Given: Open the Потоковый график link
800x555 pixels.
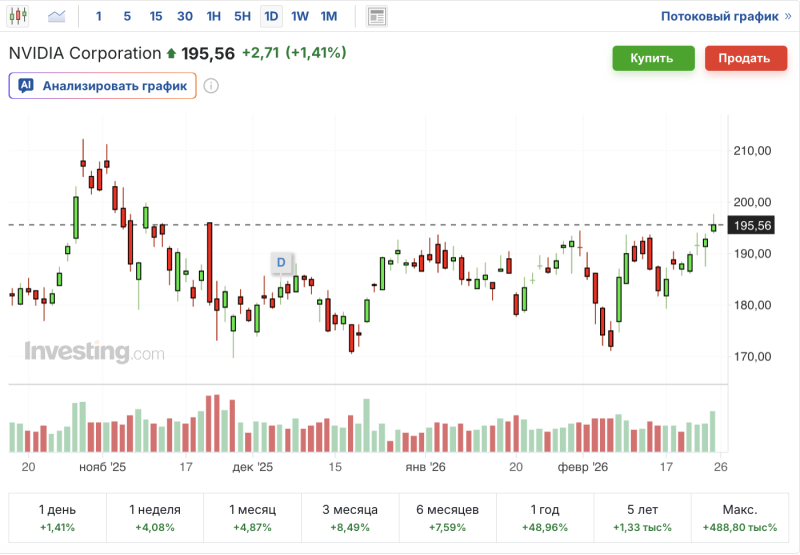Looking at the screenshot, I should (x=725, y=16).
